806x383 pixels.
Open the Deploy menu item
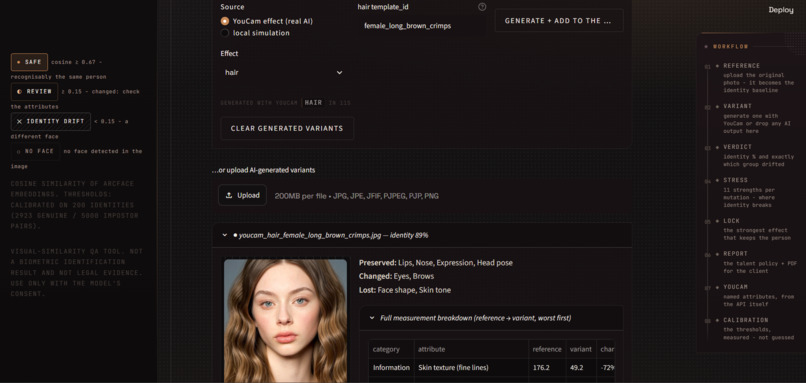781,10
